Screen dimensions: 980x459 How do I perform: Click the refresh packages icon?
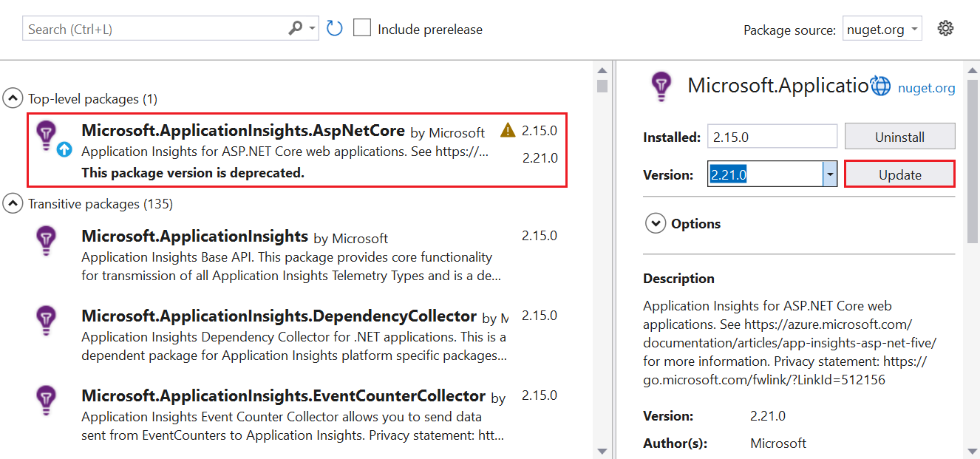333,27
